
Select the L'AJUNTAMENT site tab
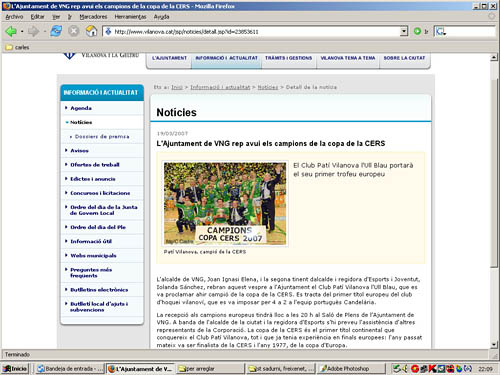[169, 58]
